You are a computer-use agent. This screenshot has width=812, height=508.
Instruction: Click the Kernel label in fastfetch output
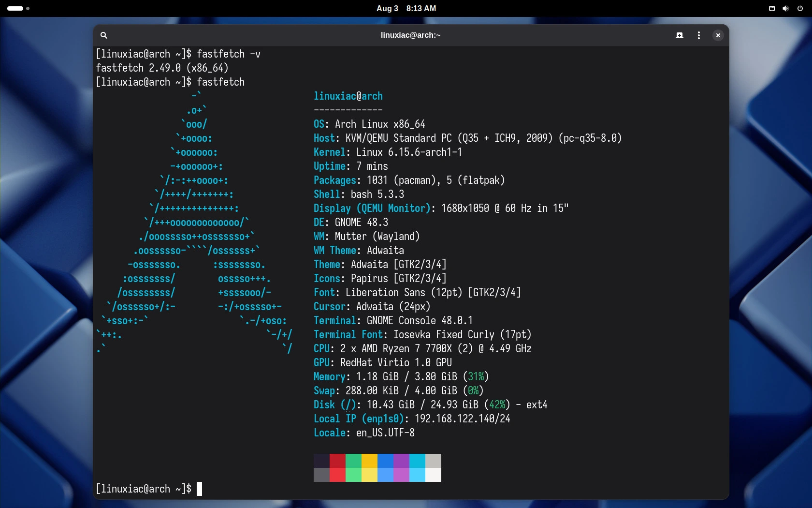(x=329, y=152)
